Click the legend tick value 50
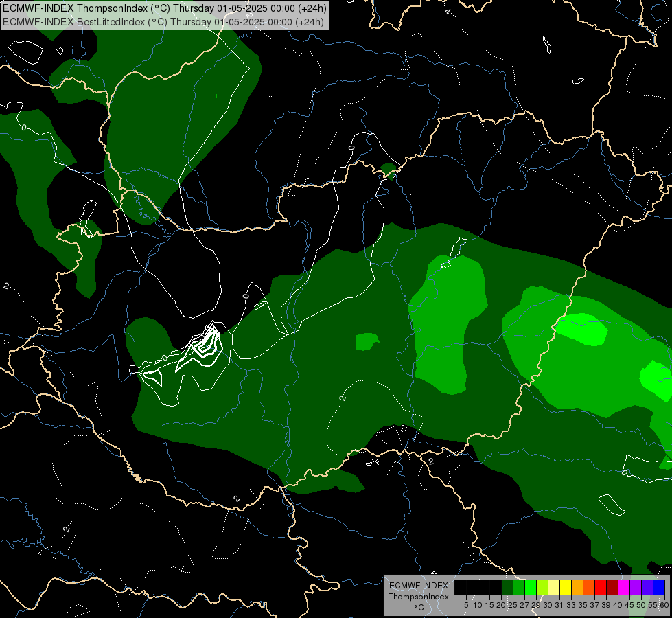The image size is (672, 618). 641,605
